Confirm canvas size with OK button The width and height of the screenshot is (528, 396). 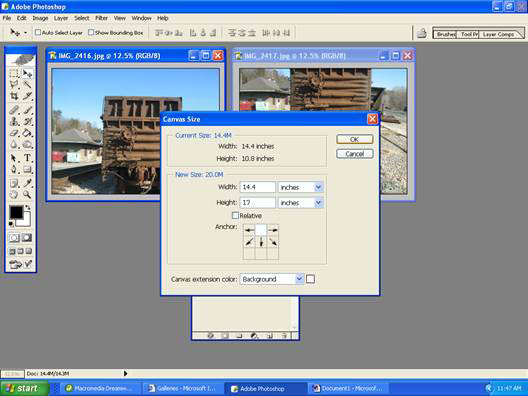pos(355,139)
